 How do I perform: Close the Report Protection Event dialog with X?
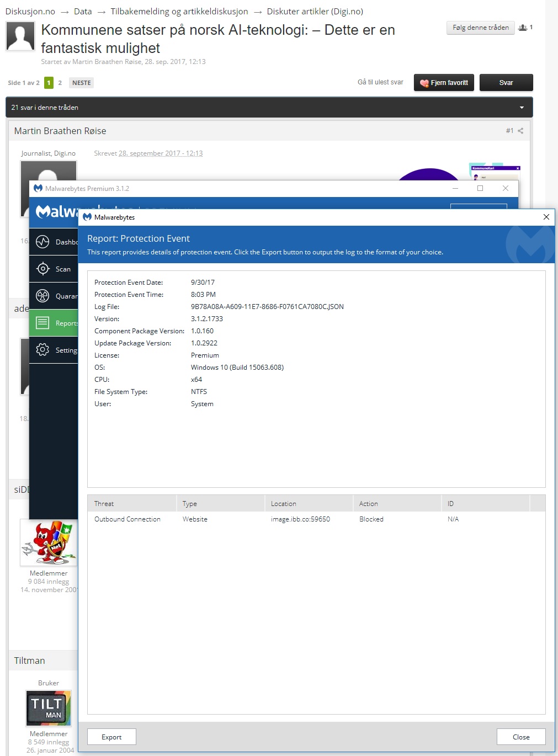[546, 217]
